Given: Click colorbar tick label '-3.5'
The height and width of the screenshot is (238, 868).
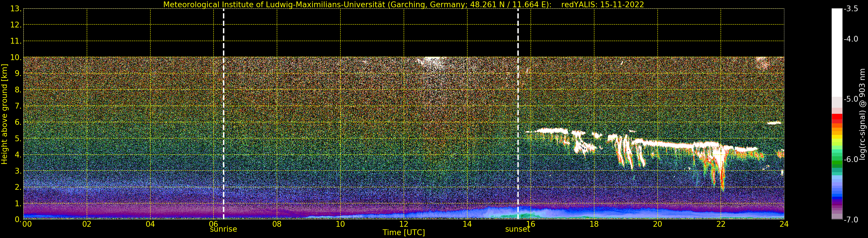Looking at the screenshot, I should click(x=851, y=9).
